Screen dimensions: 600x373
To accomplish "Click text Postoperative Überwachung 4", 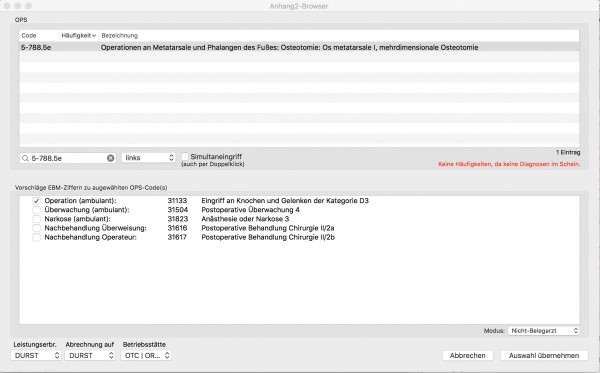I will click(x=250, y=210).
